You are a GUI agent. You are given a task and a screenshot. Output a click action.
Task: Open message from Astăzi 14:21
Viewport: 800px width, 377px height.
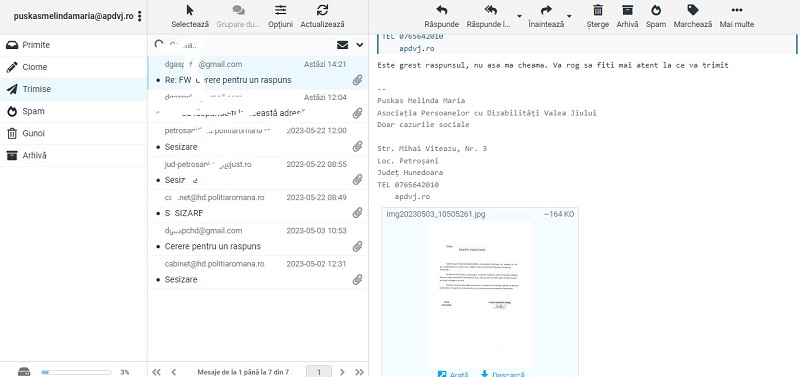point(258,73)
